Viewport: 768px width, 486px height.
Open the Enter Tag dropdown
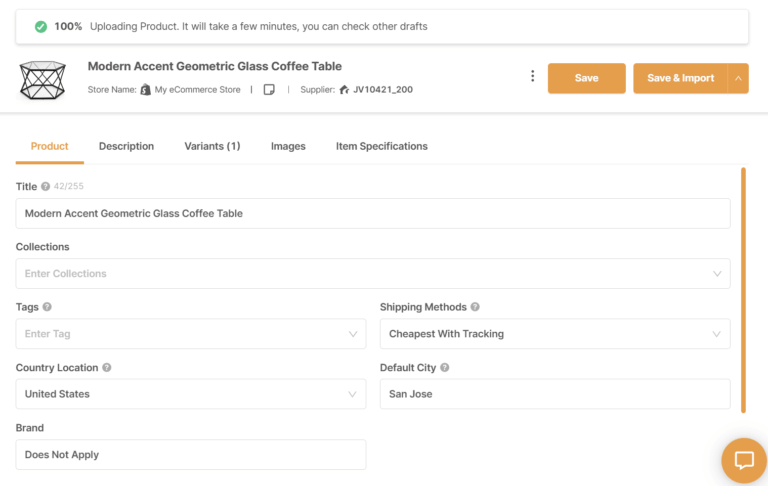(191, 334)
